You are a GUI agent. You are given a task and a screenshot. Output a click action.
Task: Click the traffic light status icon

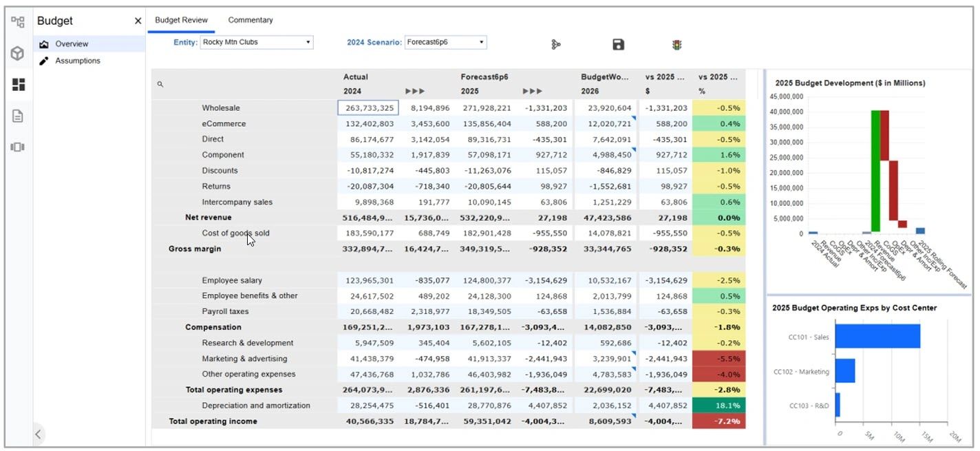click(676, 43)
